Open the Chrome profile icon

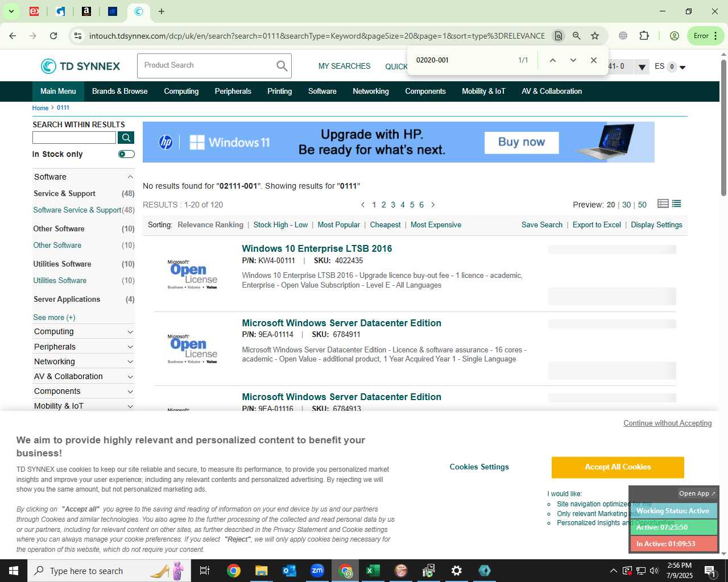pos(675,36)
